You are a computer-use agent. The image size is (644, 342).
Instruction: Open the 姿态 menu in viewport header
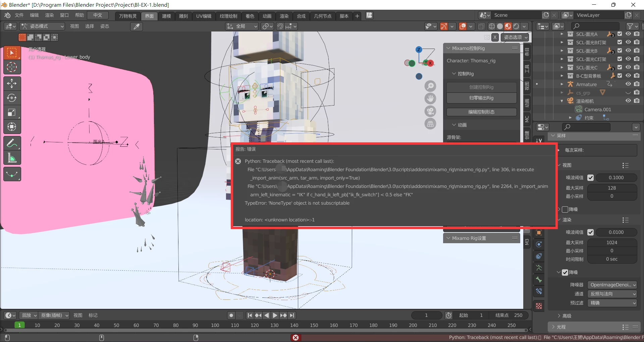tap(105, 26)
